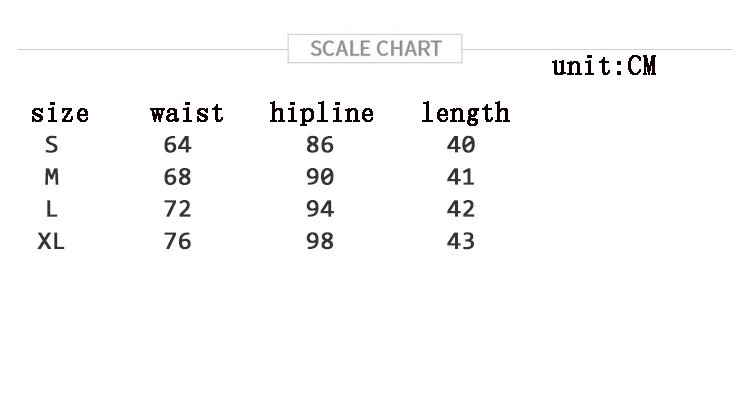750x394 pixels.
Task: Click waist value 76 for size XL
Action: pos(177,241)
